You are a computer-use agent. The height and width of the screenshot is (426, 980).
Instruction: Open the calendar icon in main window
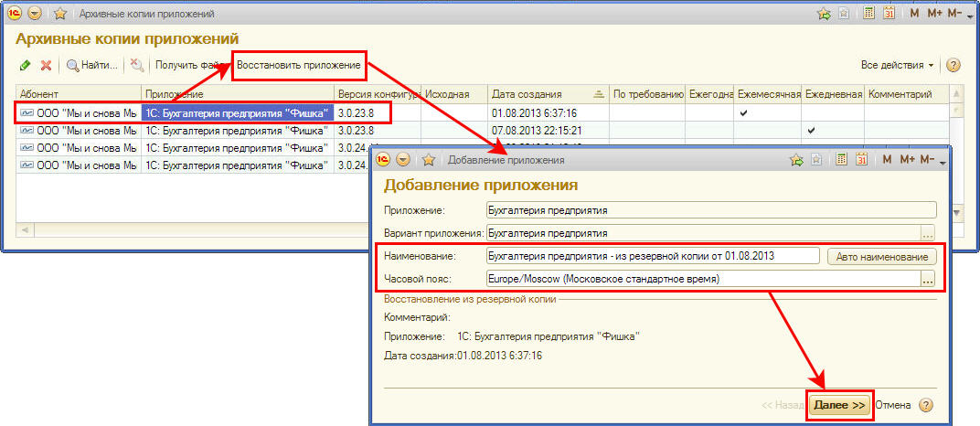point(889,14)
